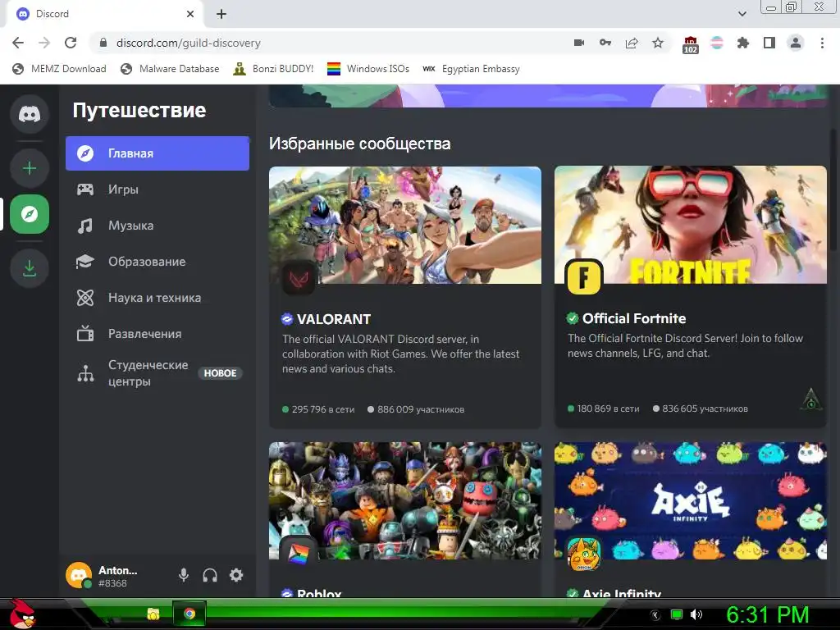Open the Chrome three-dot menu
Image resolution: width=840 pixels, height=630 pixels.
[822, 43]
